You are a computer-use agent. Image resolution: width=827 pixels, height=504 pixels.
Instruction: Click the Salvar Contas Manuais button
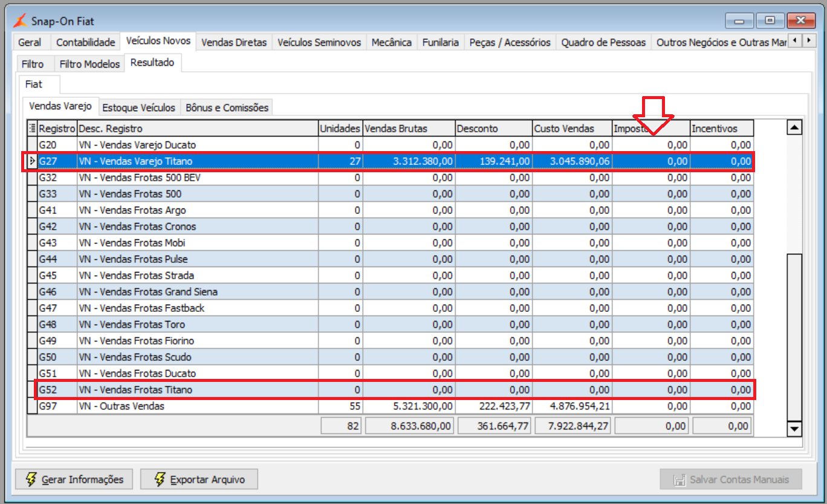click(731, 480)
